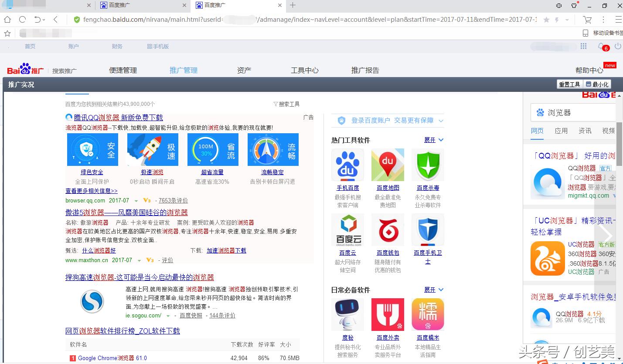Click the browser address bar URL
This screenshot has height=364, width=623.
pyautogui.click(x=310, y=20)
